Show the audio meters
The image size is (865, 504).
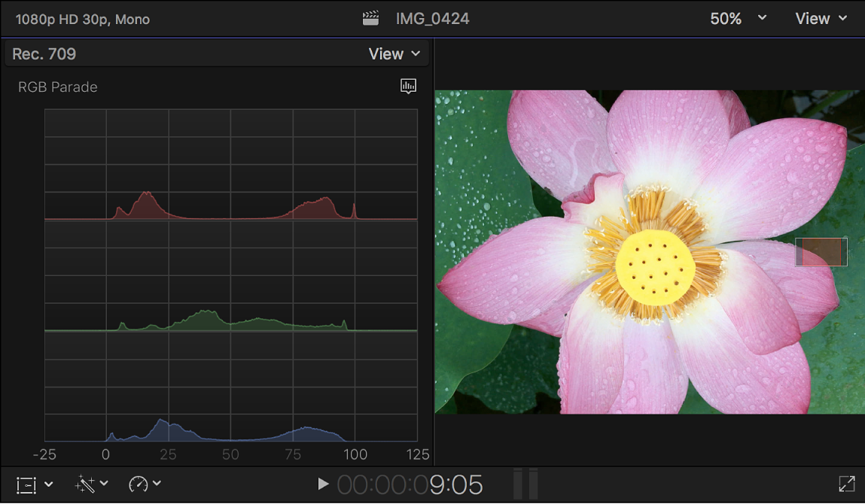525,484
